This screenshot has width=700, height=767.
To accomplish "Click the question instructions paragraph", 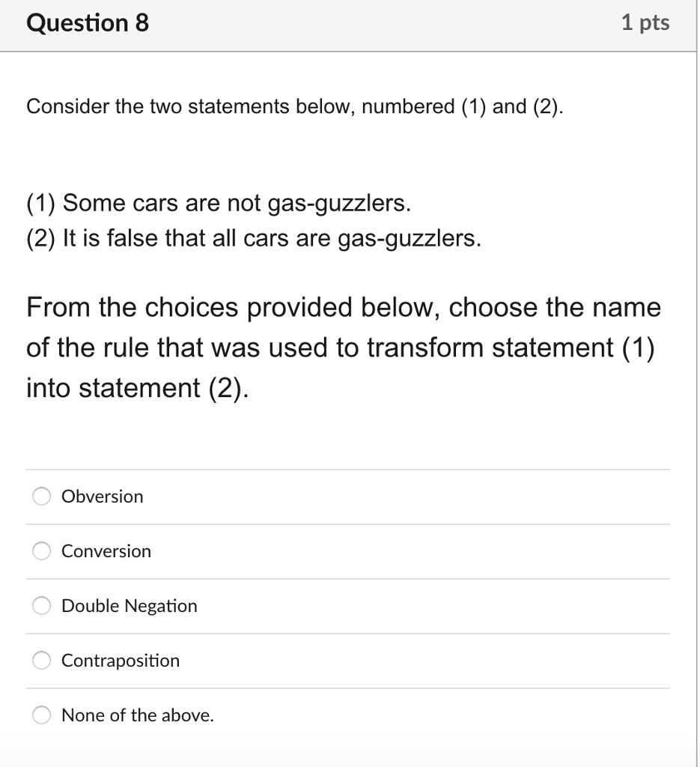I will coord(344,348).
